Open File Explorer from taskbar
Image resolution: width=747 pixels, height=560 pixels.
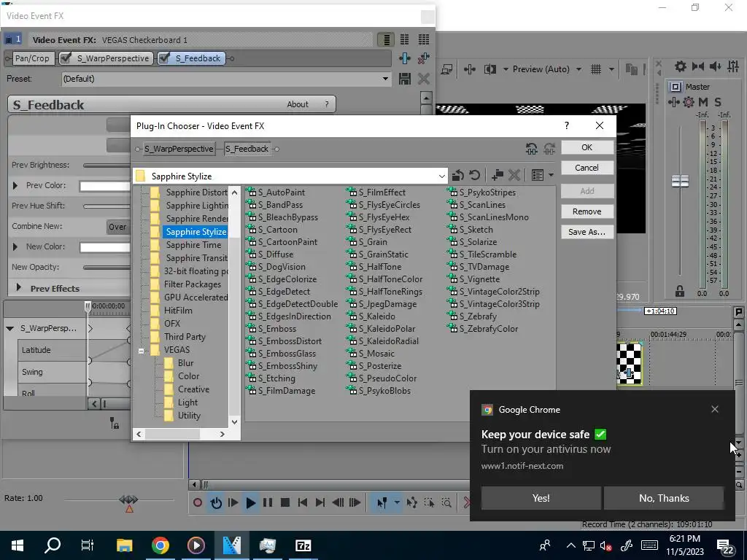point(124,545)
